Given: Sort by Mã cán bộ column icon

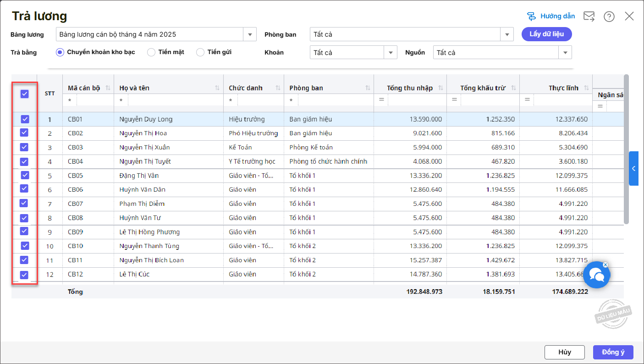Looking at the screenshot, I should (108, 88).
